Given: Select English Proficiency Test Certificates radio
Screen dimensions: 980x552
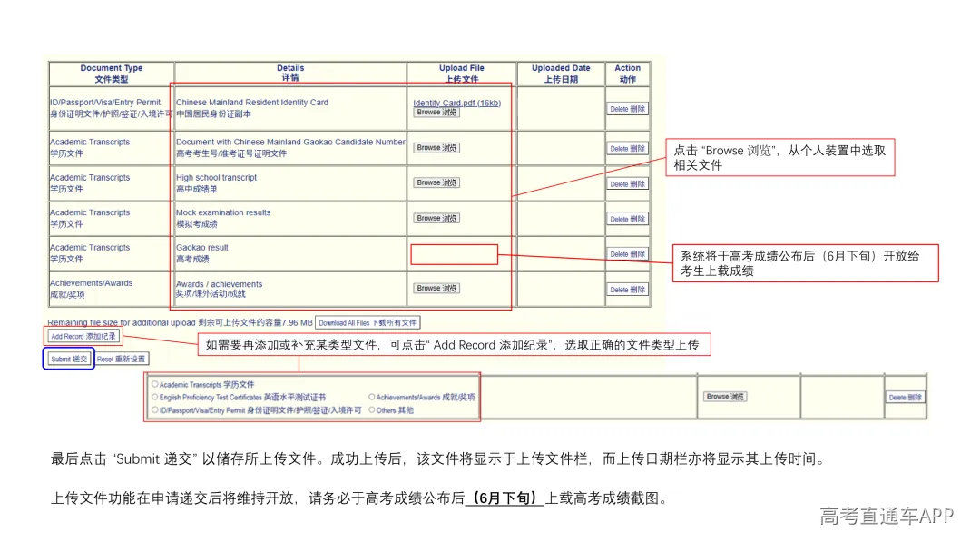Looking at the screenshot, I should coord(155,397).
